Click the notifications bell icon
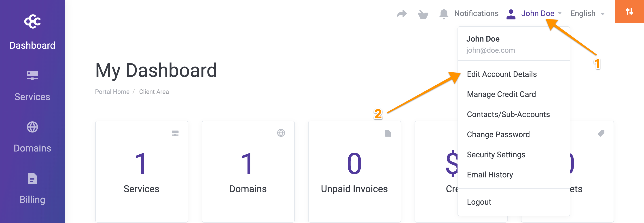This screenshot has height=223, width=644. [444, 14]
